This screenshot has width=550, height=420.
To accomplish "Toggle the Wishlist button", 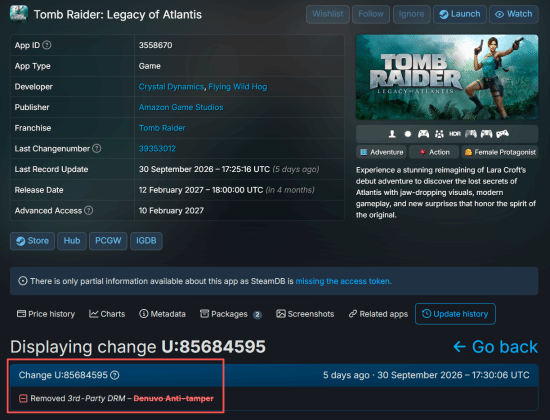I will pos(328,14).
